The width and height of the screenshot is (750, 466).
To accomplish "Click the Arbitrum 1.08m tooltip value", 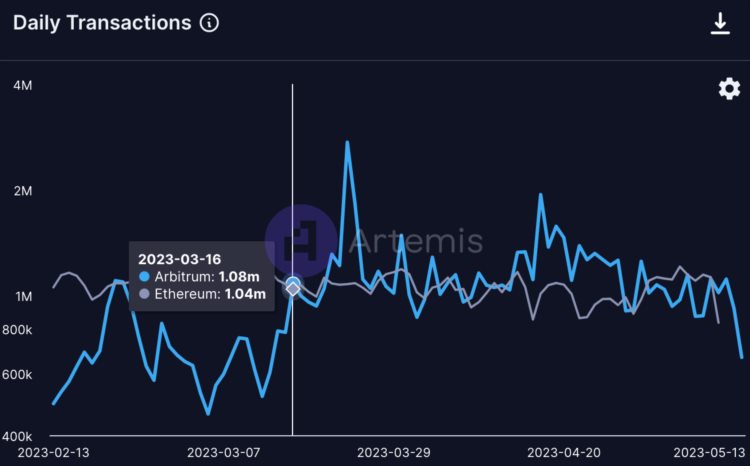I will coord(239,276).
